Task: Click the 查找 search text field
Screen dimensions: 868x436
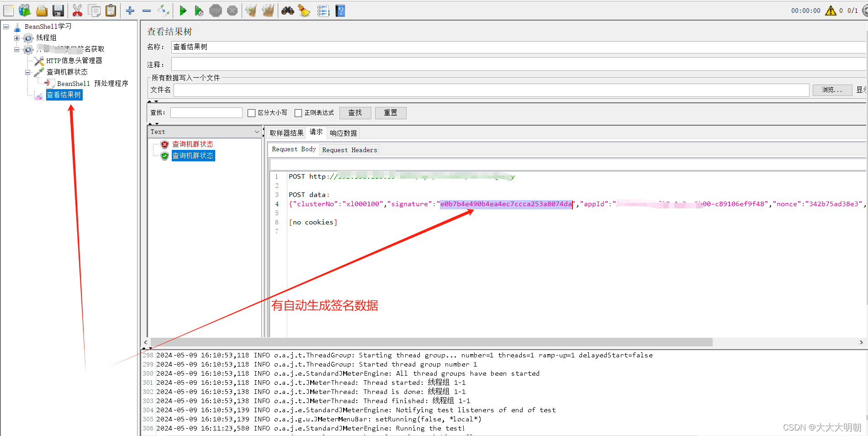Action: [x=206, y=113]
